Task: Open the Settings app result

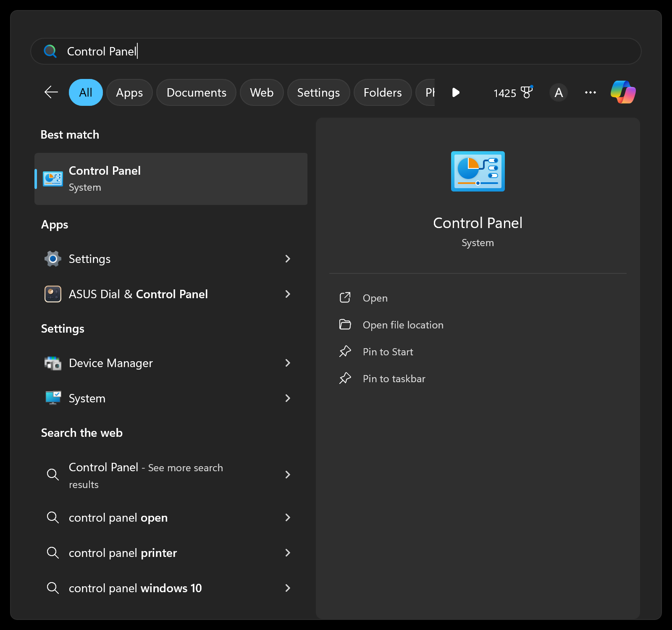Action: (x=171, y=259)
